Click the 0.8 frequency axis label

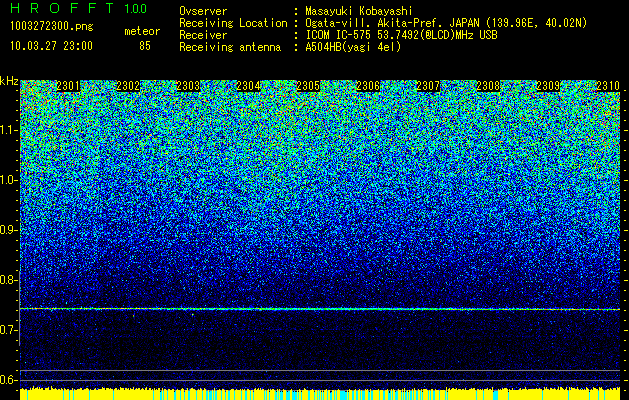pyautogui.click(x=8, y=280)
